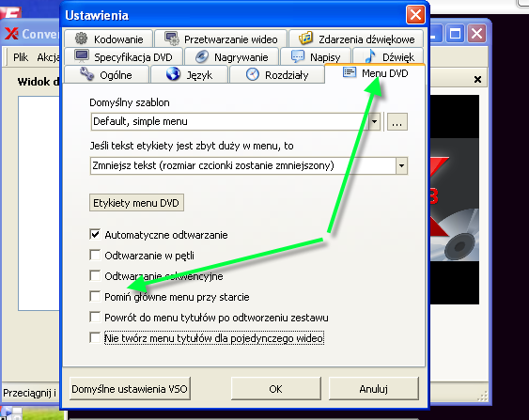Click the globe icon of Język

tap(173, 74)
